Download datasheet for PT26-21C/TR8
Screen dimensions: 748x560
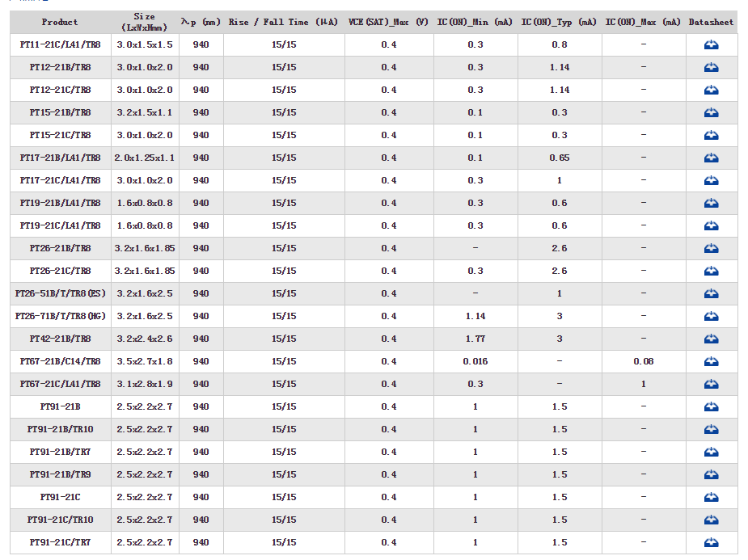click(711, 272)
